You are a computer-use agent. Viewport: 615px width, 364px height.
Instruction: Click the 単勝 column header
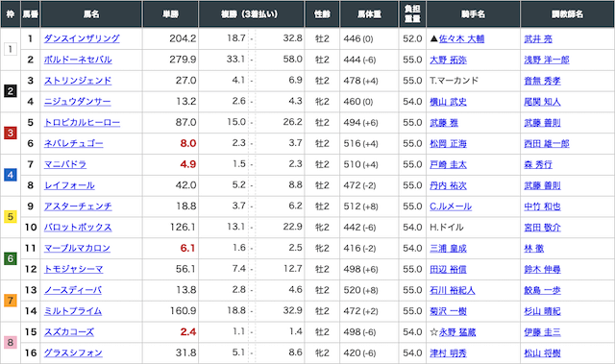coord(171,14)
